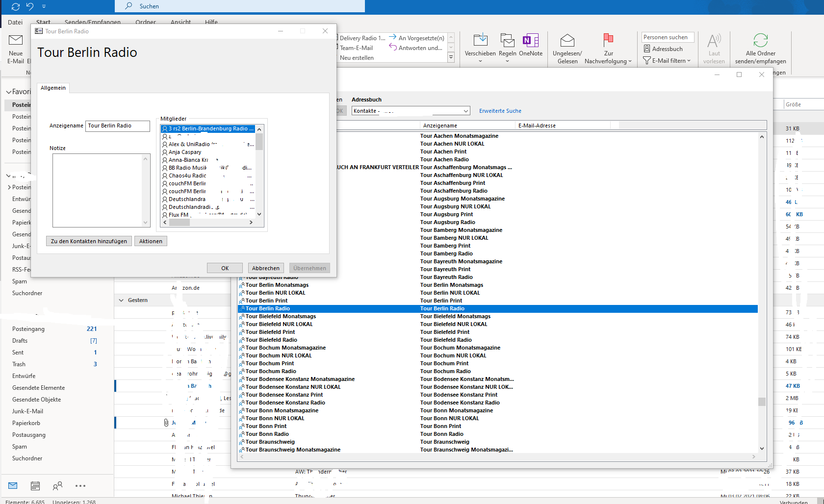
Task: Click the Aktionen button
Action: (151, 241)
